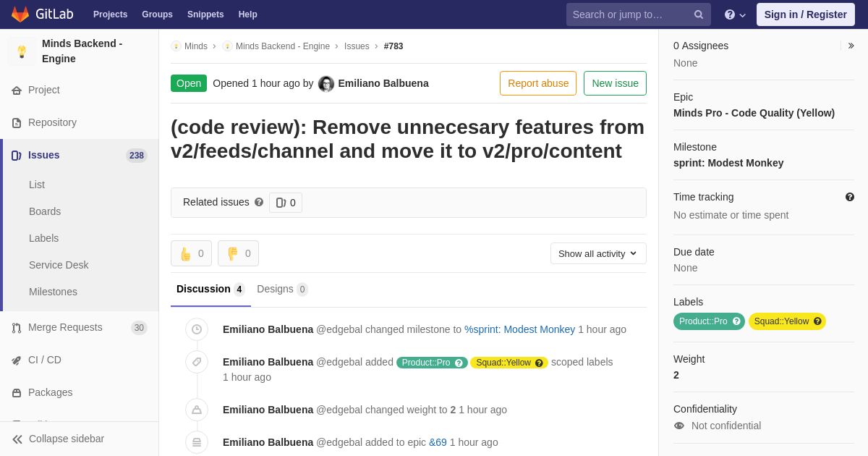Open the Help navbar link
Screen dimensions: 868x456
[248, 14]
